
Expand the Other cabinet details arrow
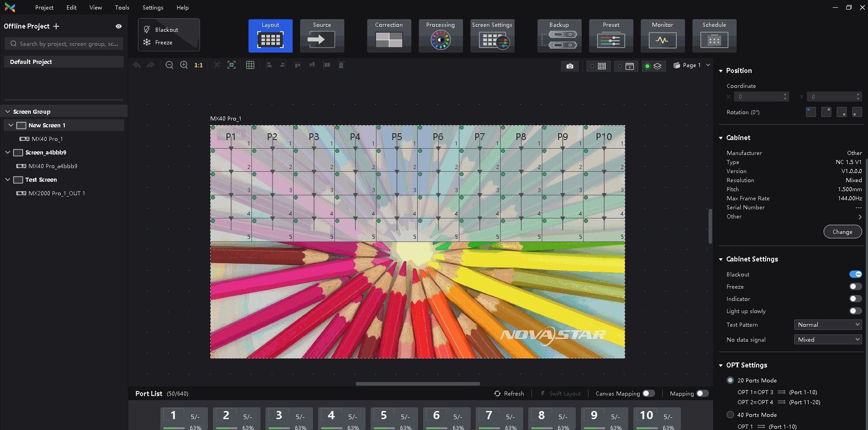(859, 217)
